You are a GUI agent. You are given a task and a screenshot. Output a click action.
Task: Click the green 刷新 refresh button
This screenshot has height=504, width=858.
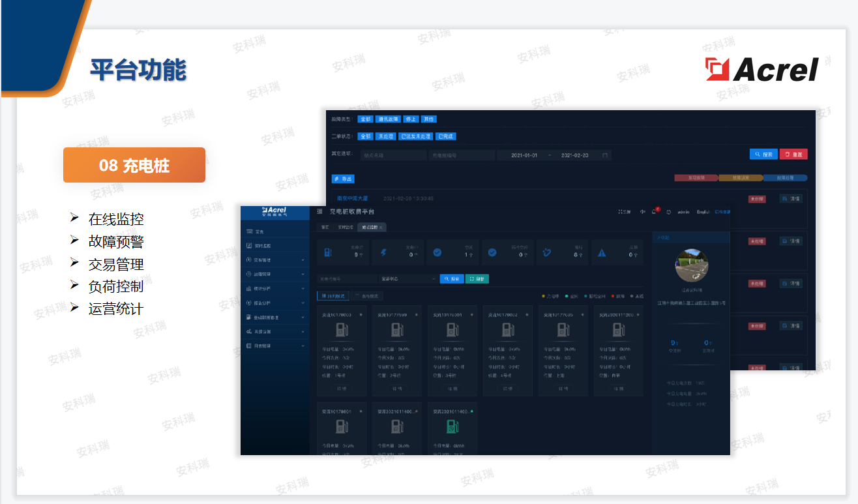pos(477,278)
